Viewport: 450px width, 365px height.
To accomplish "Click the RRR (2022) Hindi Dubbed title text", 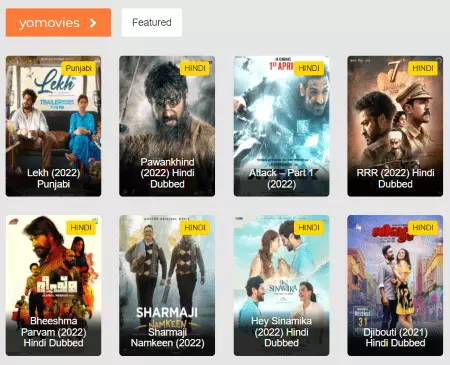I will [395, 178].
